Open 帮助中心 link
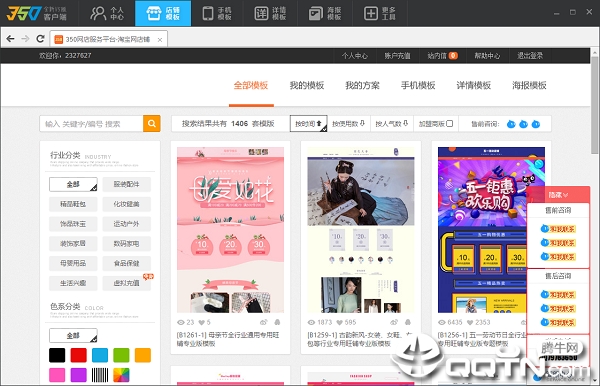Screen dimensions: 600x386 487,56
